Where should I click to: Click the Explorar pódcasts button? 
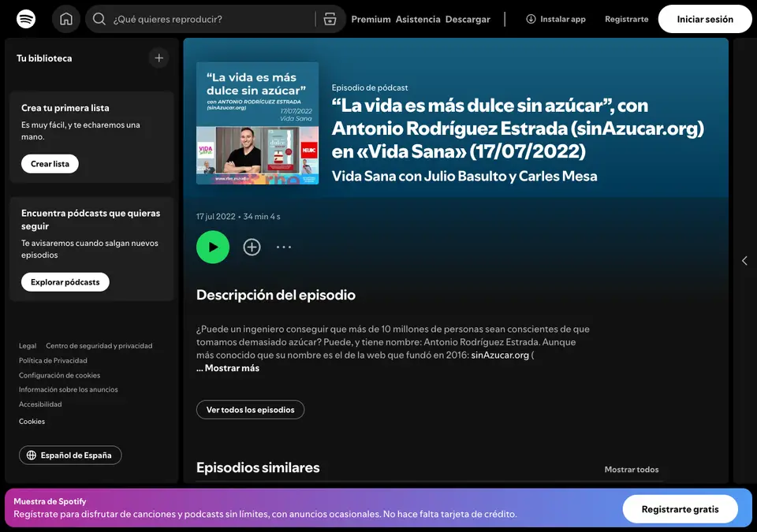point(65,282)
